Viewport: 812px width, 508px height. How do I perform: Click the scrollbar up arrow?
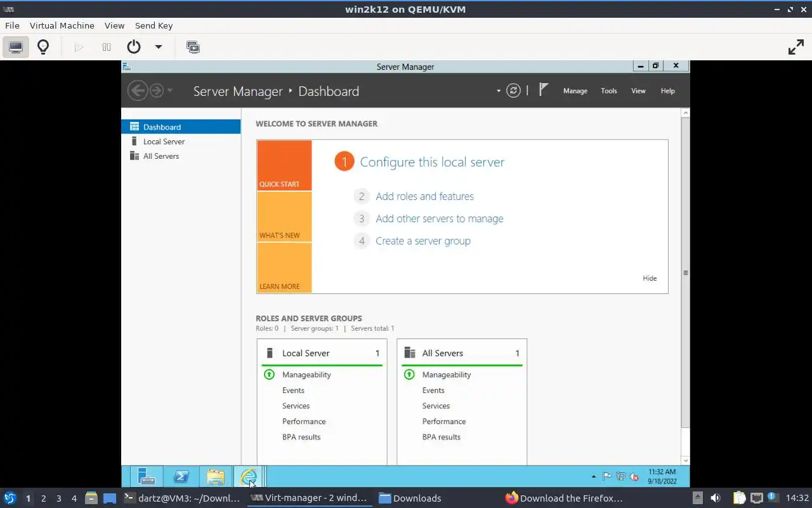pos(685,113)
